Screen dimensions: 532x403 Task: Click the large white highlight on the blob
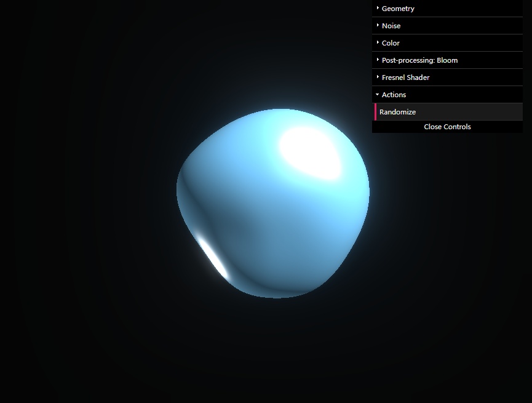pos(311,151)
